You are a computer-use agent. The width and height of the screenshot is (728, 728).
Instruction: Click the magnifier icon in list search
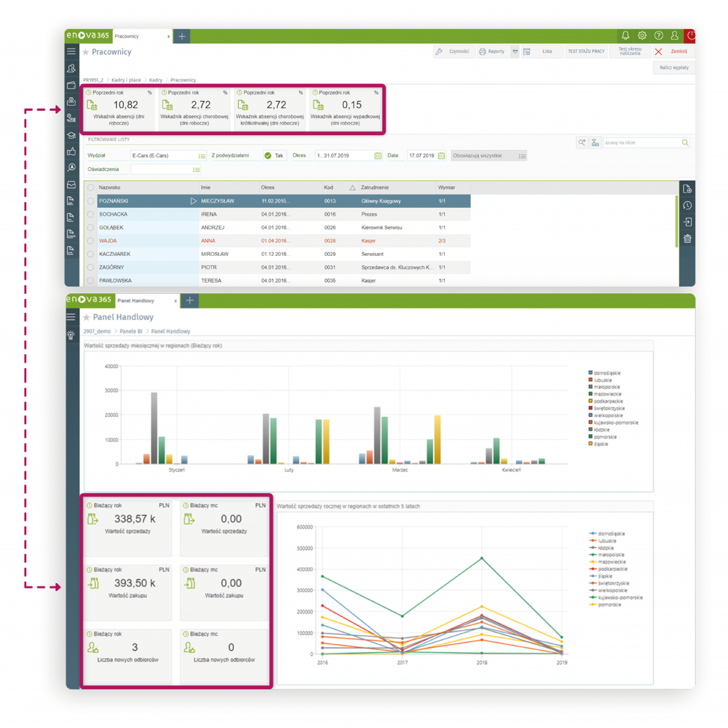pyautogui.click(x=685, y=142)
